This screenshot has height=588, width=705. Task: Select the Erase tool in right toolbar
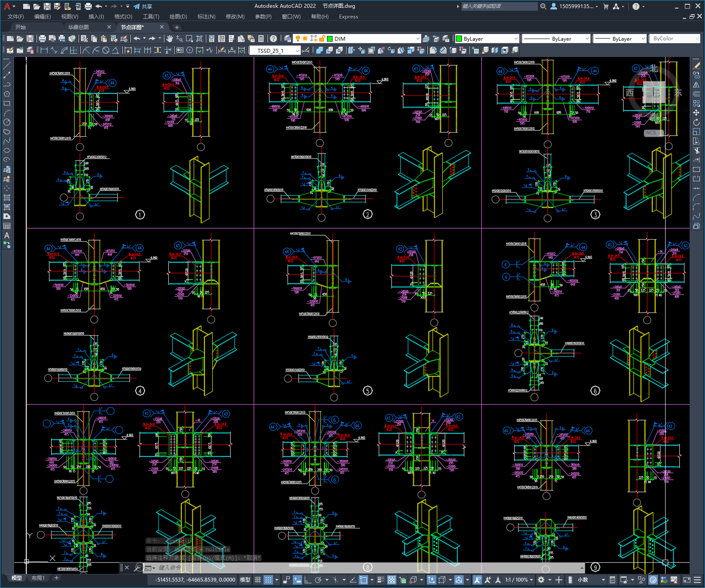(x=696, y=66)
